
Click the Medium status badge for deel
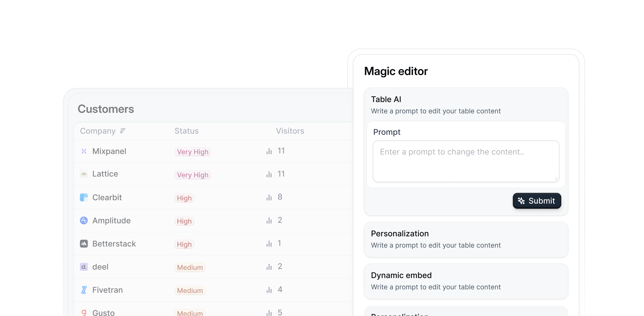coord(190,267)
